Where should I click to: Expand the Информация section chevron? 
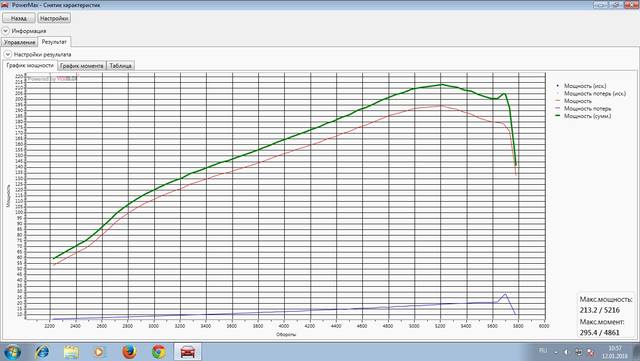5,31
